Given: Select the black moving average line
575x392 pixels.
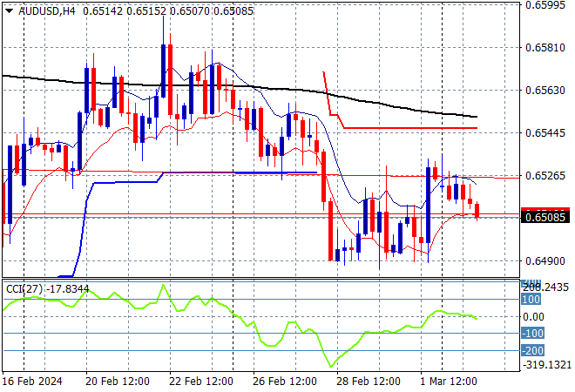Looking at the screenshot, I should point(261,88).
